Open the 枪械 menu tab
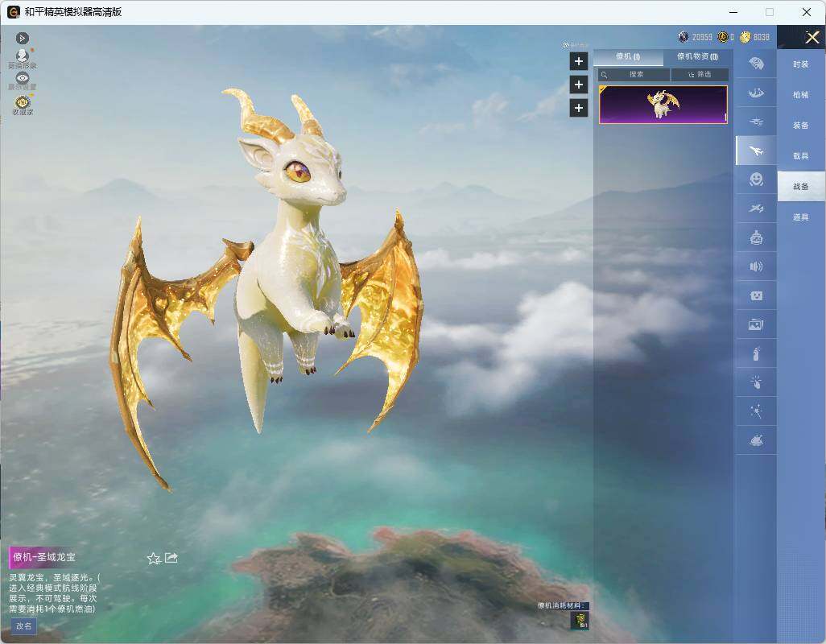 (x=801, y=95)
